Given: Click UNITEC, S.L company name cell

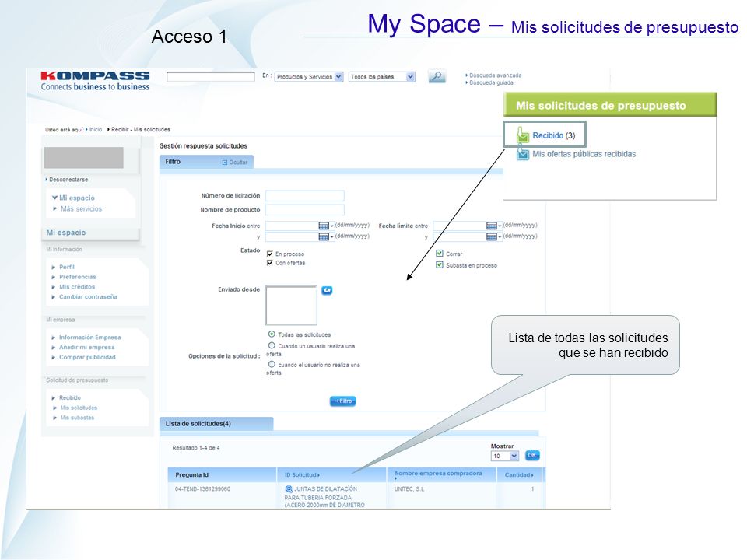Looking at the screenshot, I should pos(409,489).
